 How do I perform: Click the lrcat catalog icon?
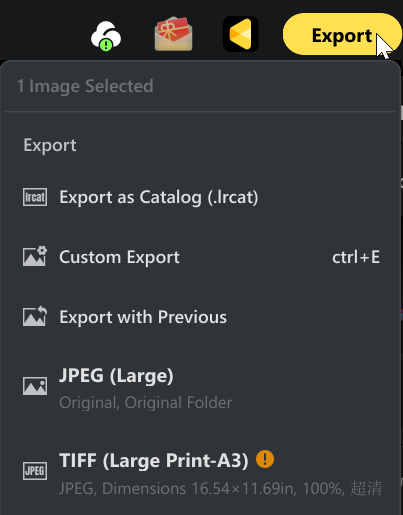pyautogui.click(x=35, y=197)
